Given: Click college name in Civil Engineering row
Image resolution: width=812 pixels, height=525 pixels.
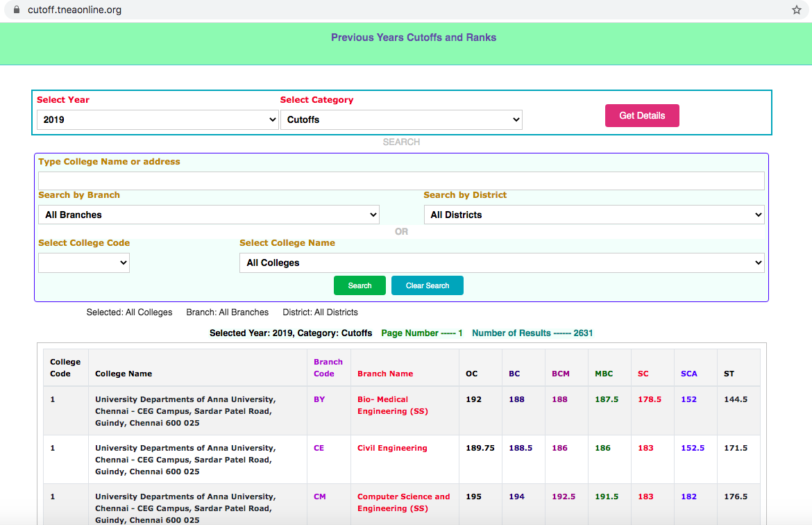Looking at the screenshot, I should [185, 460].
